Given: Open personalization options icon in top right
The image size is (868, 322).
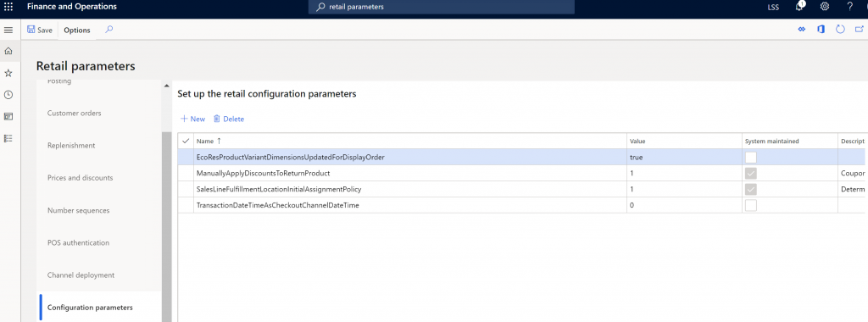Looking at the screenshot, I should coord(801,30).
